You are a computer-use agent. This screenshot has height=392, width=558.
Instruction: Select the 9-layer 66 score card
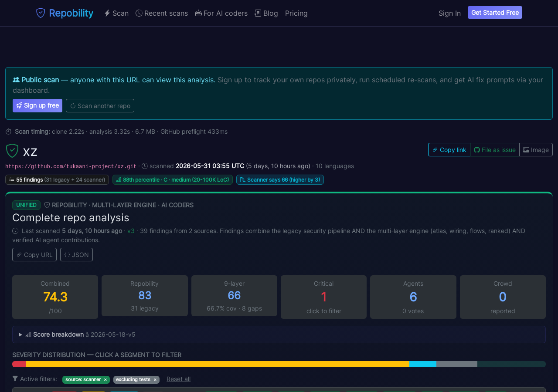(x=234, y=296)
